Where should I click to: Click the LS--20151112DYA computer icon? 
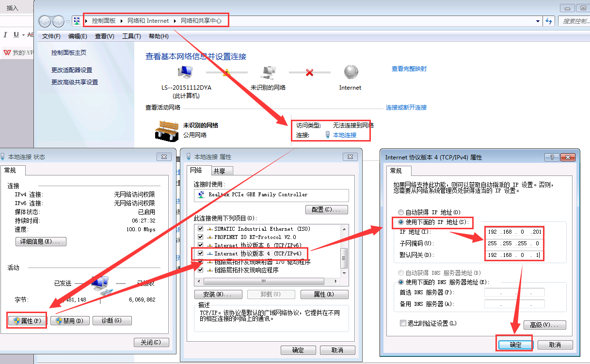[186, 72]
